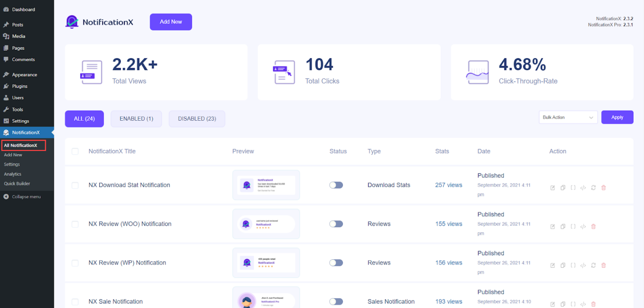Image resolution: width=644 pixels, height=308 pixels.
Task: Check the NX Review (WP) Notification checkbox
Action: click(x=75, y=263)
